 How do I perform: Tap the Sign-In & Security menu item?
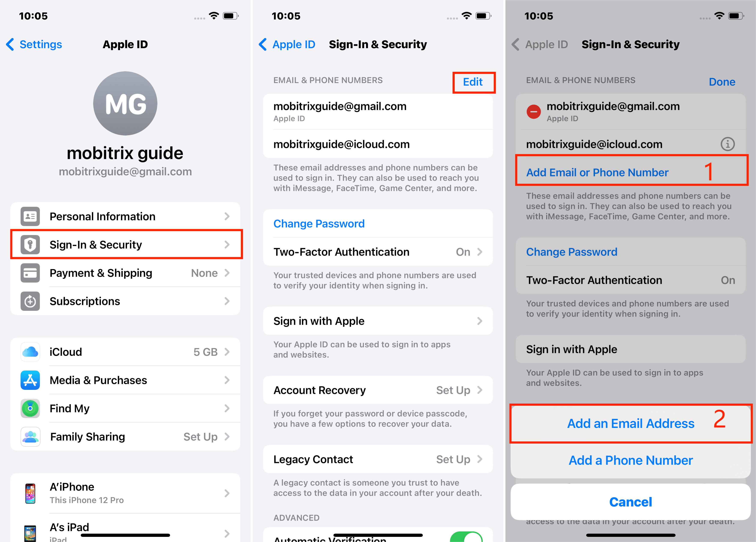pos(126,245)
